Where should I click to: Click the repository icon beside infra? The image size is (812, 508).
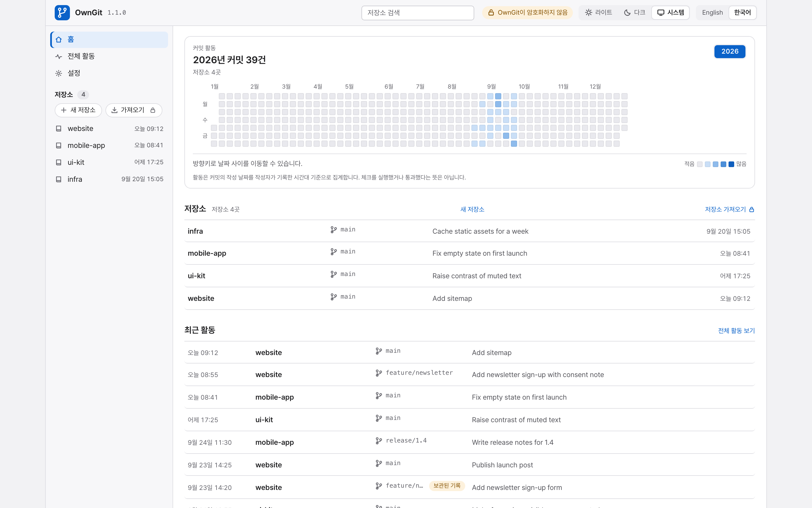[59, 179]
